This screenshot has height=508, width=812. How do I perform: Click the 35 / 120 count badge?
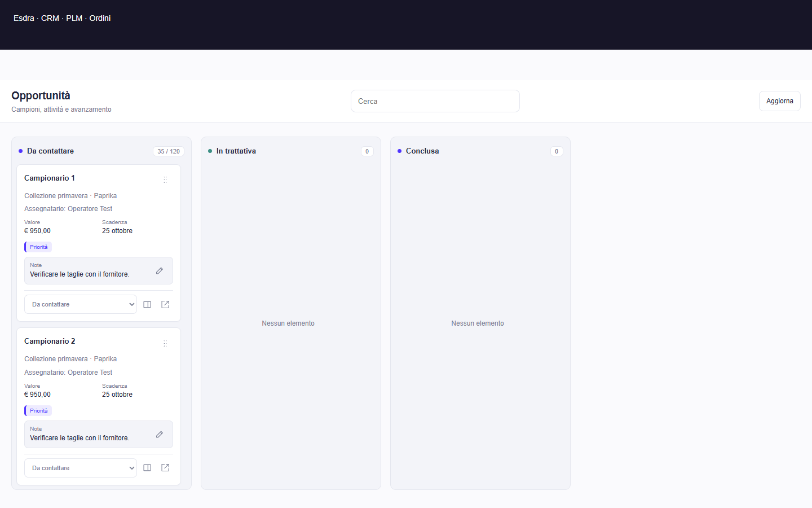pos(169,151)
